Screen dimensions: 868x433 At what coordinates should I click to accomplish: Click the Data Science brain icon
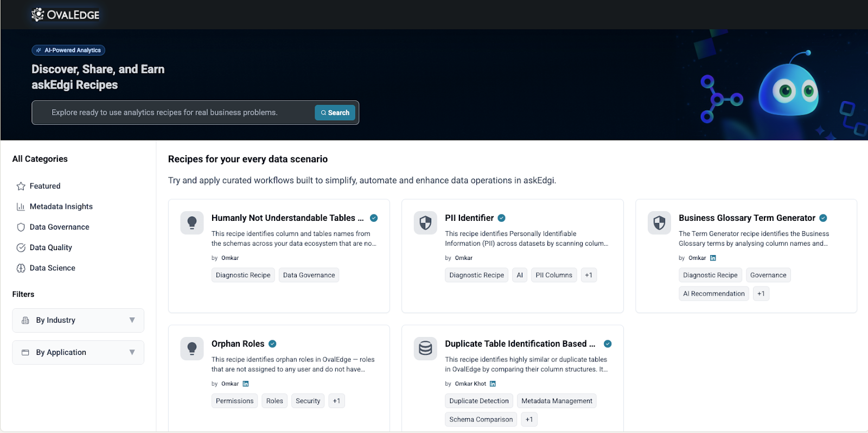(x=21, y=268)
